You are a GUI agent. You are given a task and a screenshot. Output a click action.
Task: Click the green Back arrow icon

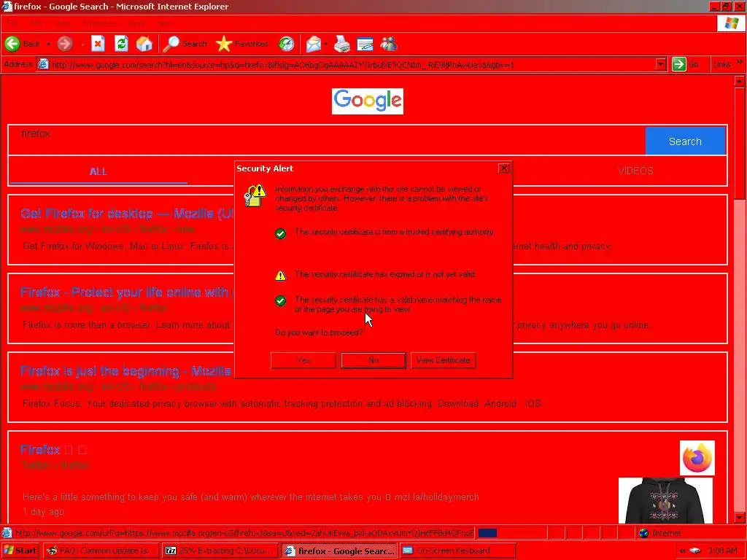(x=12, y=44)
